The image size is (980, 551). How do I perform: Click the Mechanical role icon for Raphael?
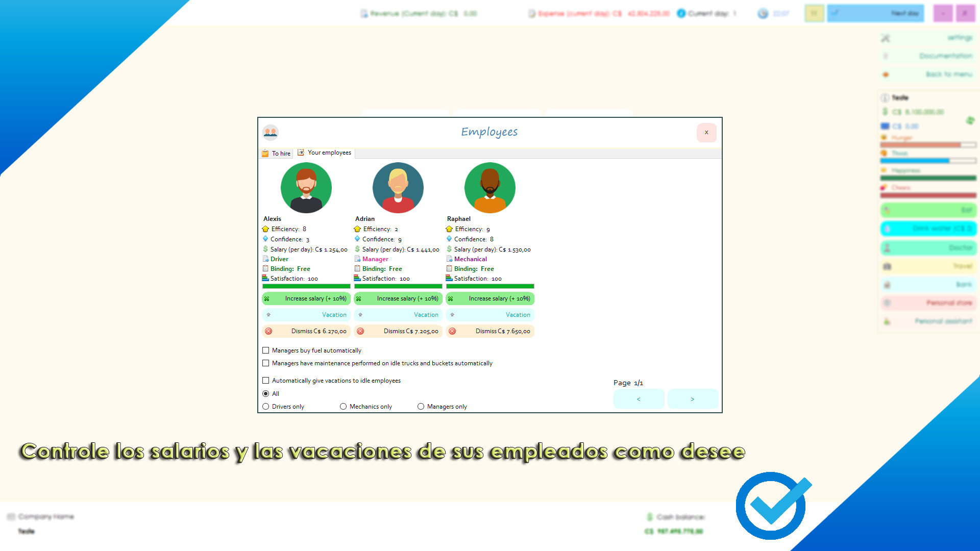[449, 259]
